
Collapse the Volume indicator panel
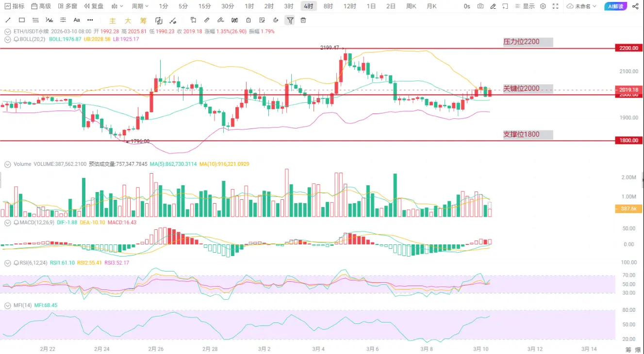click(x=7, y=164)
